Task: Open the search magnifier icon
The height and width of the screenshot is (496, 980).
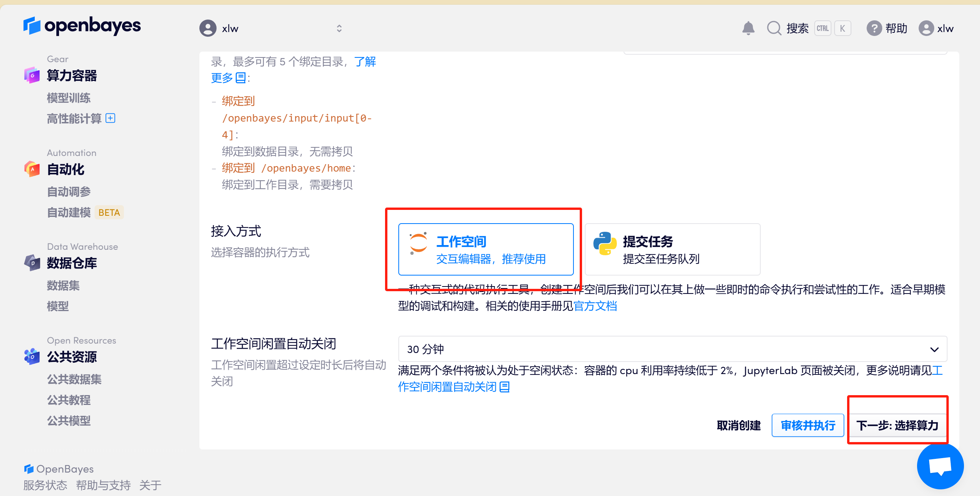Action: coord(774,28)
